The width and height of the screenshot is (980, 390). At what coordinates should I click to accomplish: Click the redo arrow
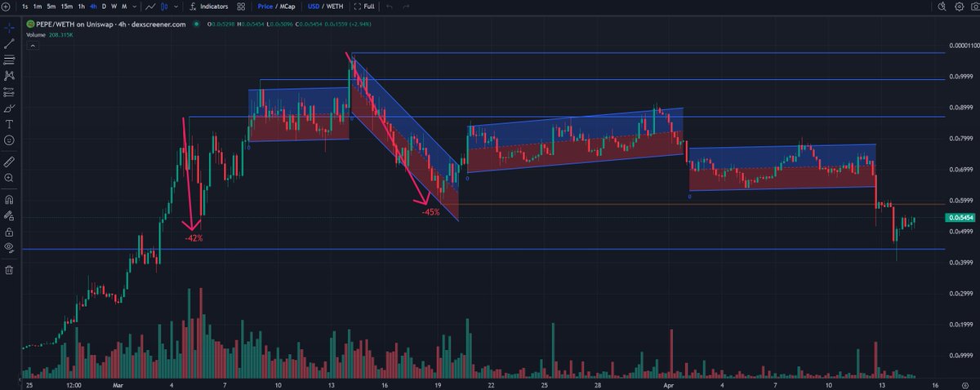[408, 6]
